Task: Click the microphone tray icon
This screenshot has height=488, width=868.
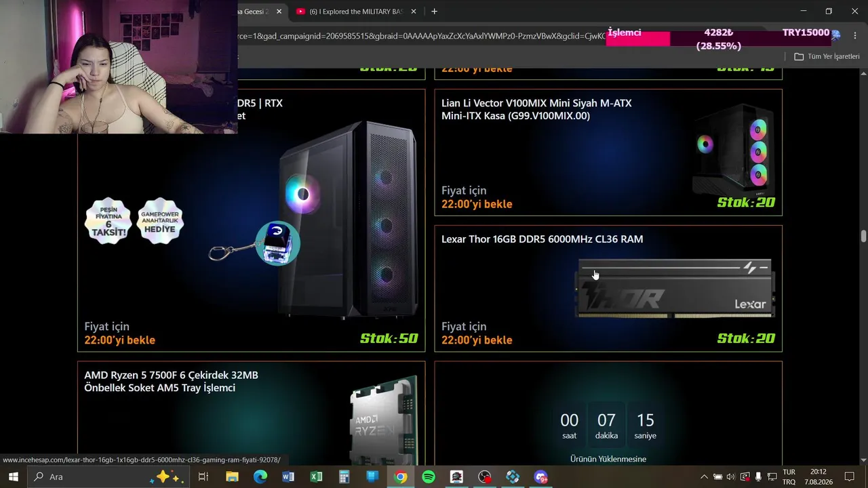Action: [x=758, y=476]
